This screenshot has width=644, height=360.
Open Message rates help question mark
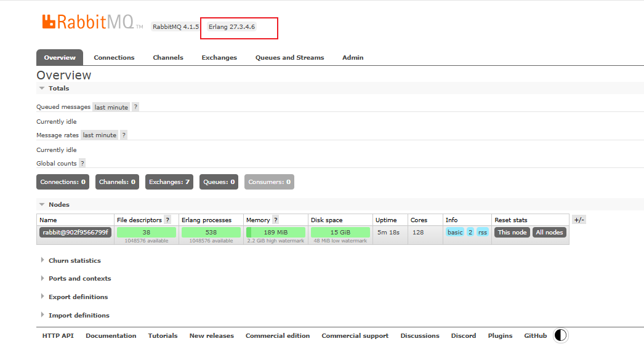coord(124,135)
